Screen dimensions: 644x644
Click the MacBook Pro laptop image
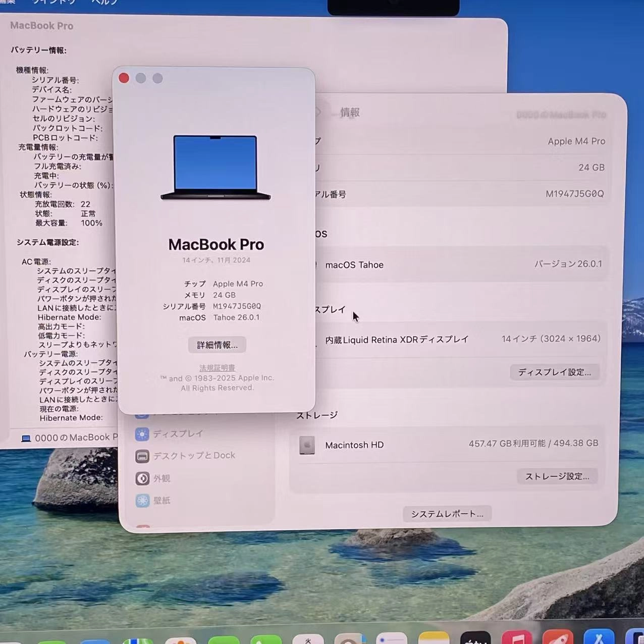pos(216,167)
